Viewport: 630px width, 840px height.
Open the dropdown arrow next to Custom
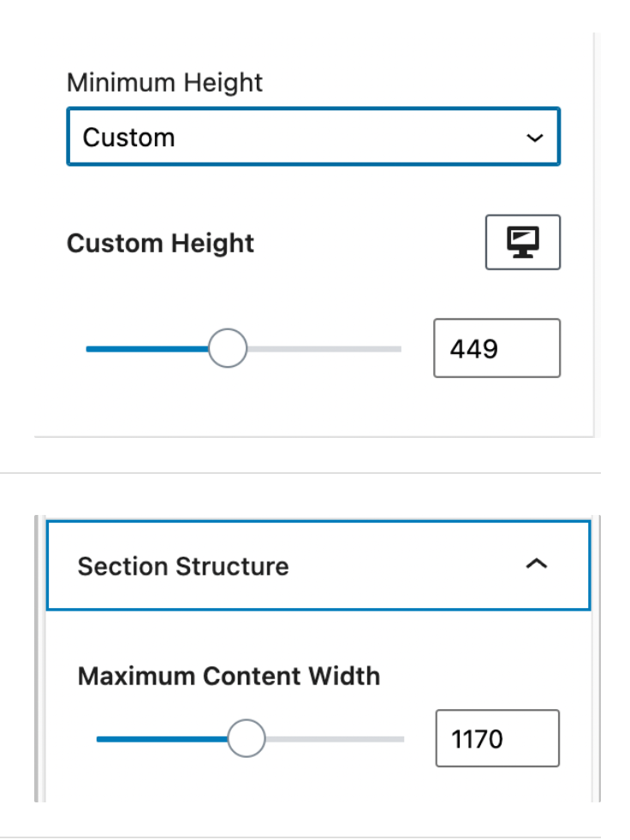tap(536, 137)
